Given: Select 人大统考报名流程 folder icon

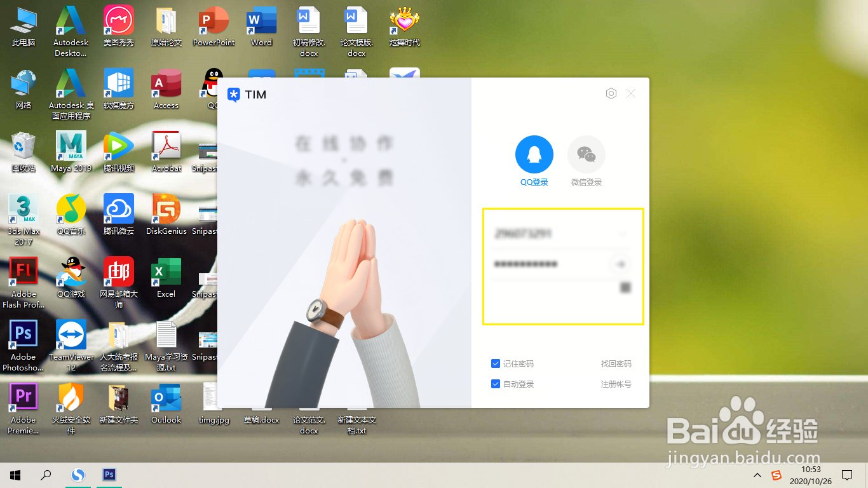Looking at the screenshot, I should (119, 346).
